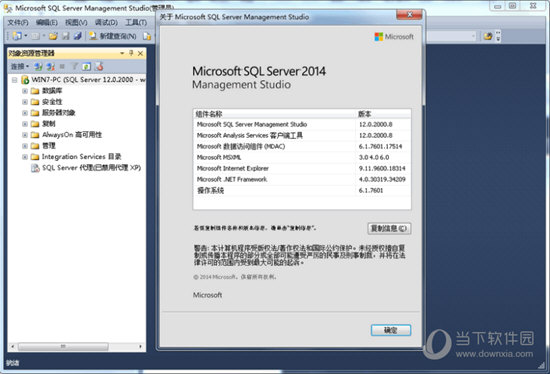Expand the Integration Services 目录 node

25,157
